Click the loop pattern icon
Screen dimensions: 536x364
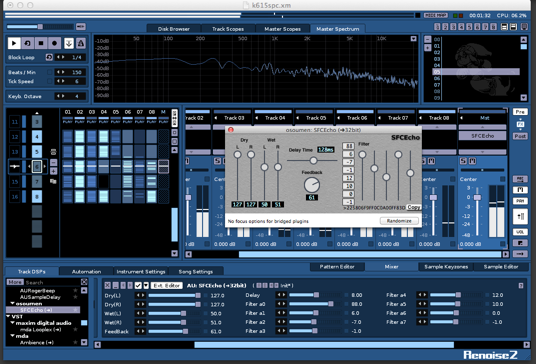tap(28, 43)
